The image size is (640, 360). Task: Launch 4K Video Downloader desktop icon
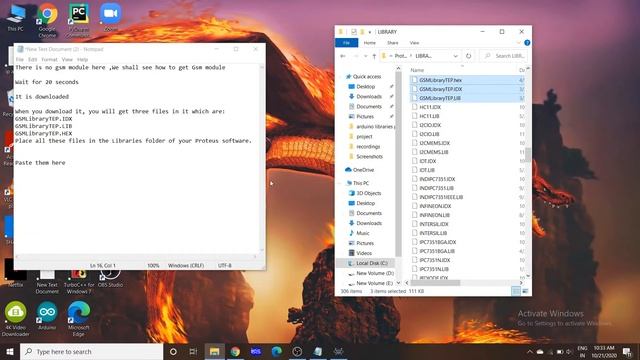pyautogui.click(x=16, y=319)
